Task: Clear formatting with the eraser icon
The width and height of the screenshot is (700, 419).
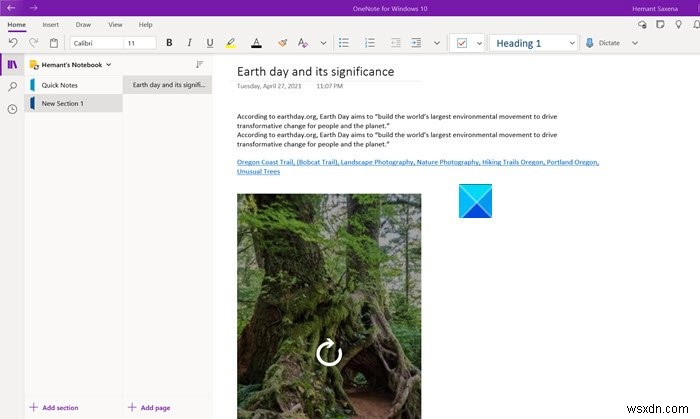Action: pos(282,43)
